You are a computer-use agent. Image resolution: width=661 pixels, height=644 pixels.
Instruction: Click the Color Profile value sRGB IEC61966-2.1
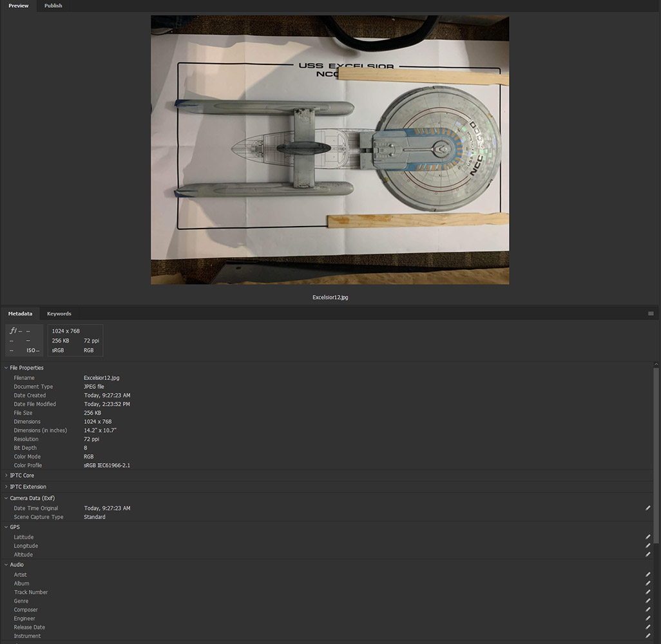(107, 466)
